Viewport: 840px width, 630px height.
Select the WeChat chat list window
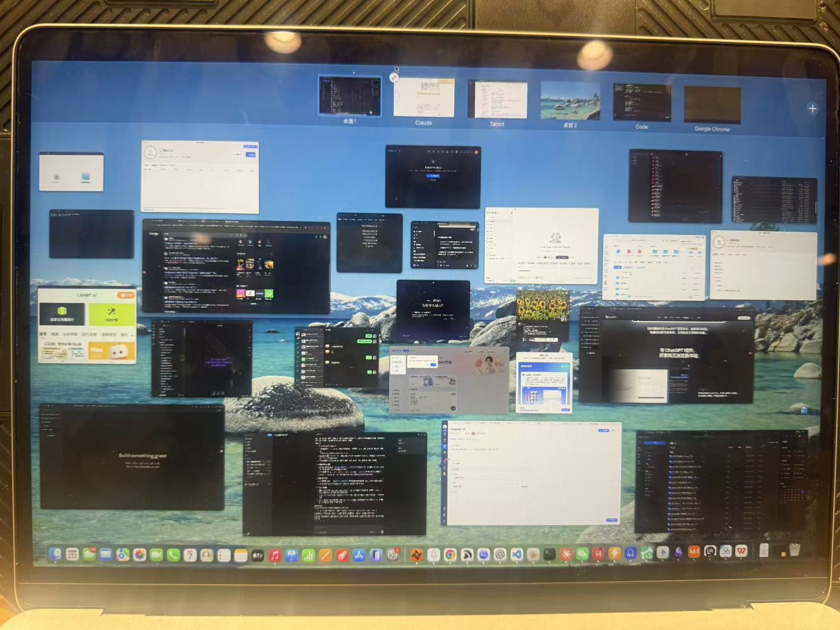[337, 357]
